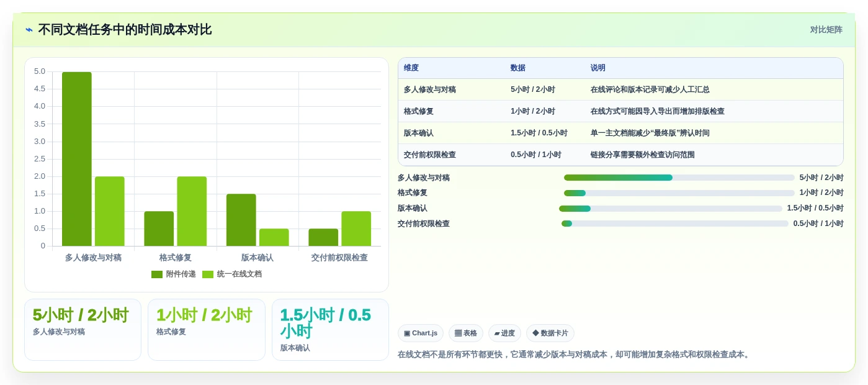Click progress value 1.5小时 / 0.5小时
The height and width of the screenshot is (385, 868).
[815, 208]
